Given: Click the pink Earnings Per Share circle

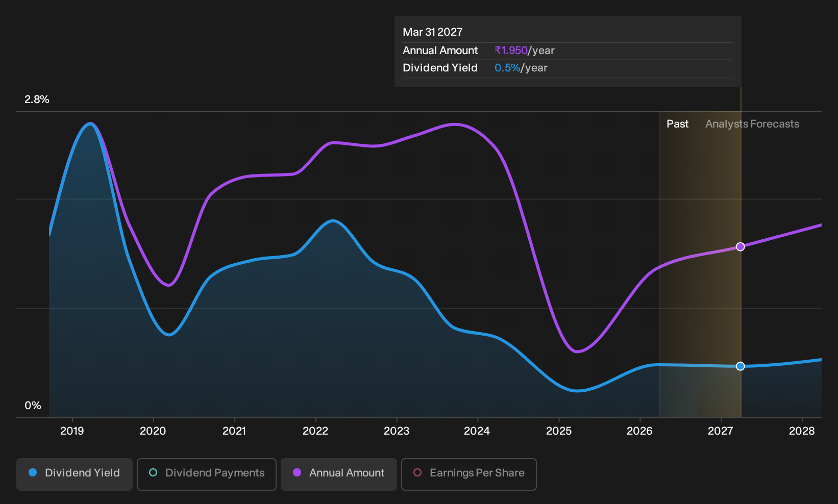Looking at the screenshot, I should coord(417,473).
